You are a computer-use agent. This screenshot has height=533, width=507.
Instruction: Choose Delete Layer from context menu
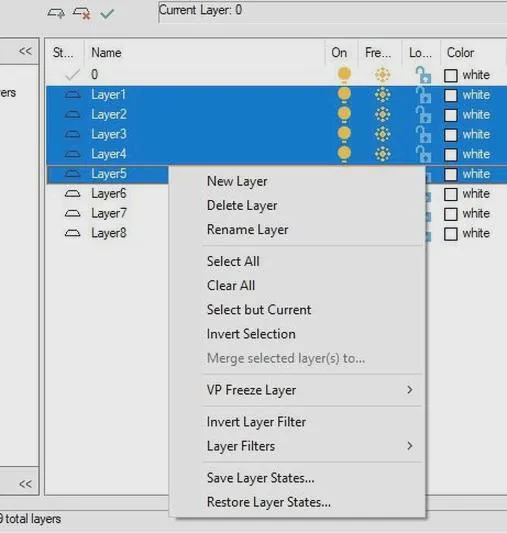point(242,206)
